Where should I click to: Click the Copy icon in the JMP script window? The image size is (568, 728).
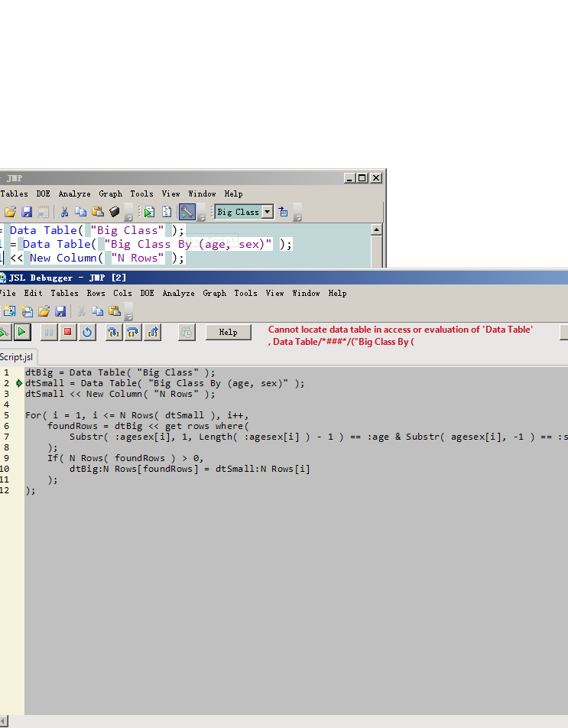pos(81,212)
